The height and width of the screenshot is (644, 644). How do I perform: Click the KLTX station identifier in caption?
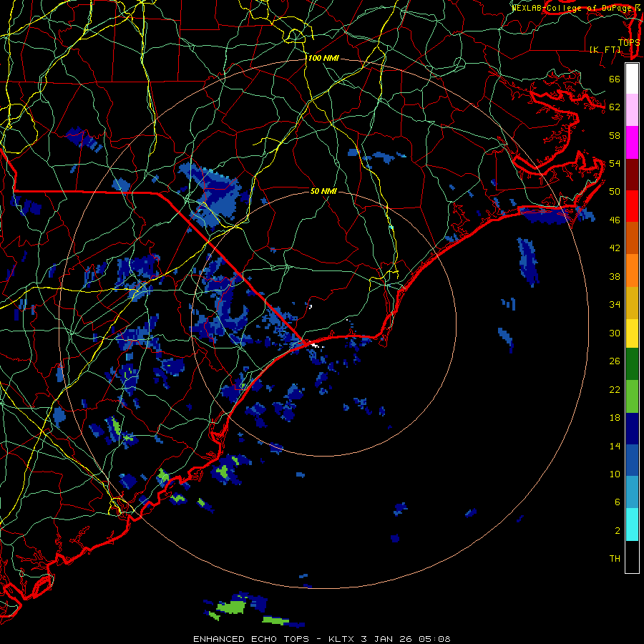click(342, 639)
